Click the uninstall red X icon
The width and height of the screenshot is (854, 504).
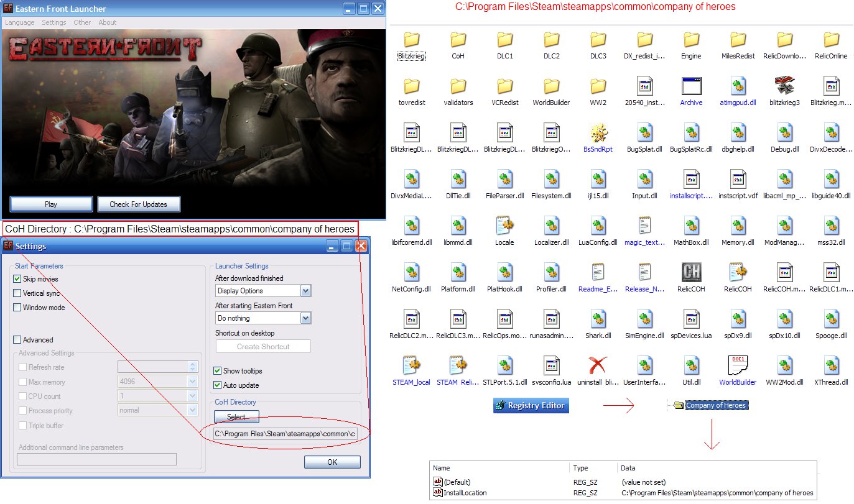click(598, 365)
